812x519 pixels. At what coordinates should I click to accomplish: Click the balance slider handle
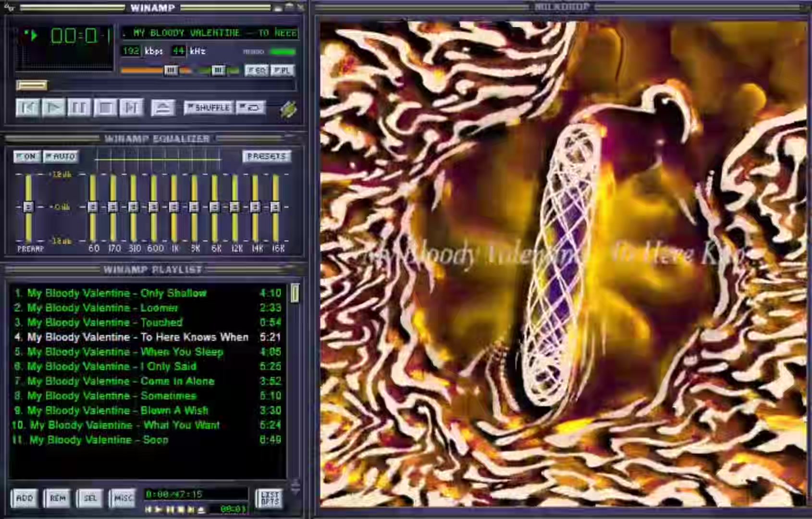pyautogui.click(x=218, y=71)
